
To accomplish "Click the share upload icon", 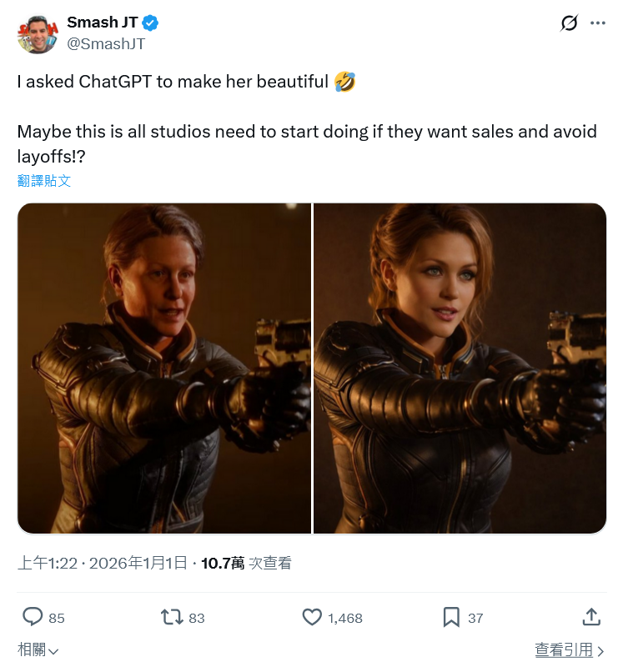I will (x=590, y=617).
